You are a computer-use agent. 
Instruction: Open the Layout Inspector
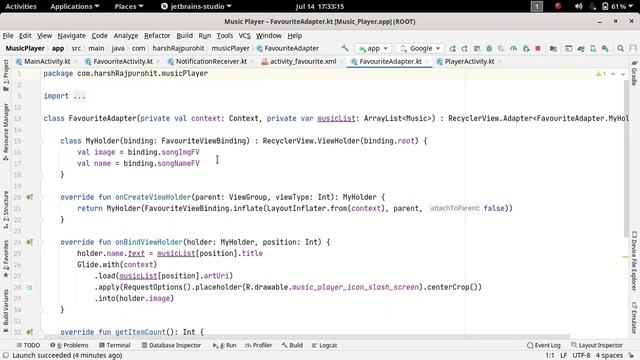[x=597, y=345]
